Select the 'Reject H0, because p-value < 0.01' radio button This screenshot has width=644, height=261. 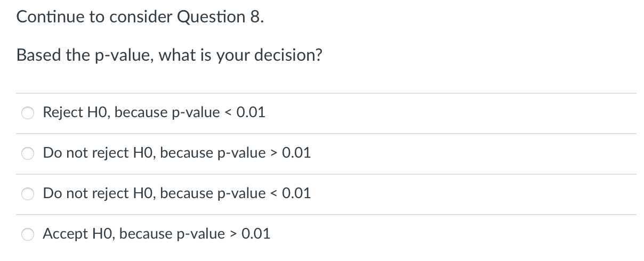(x=28, y=113)
